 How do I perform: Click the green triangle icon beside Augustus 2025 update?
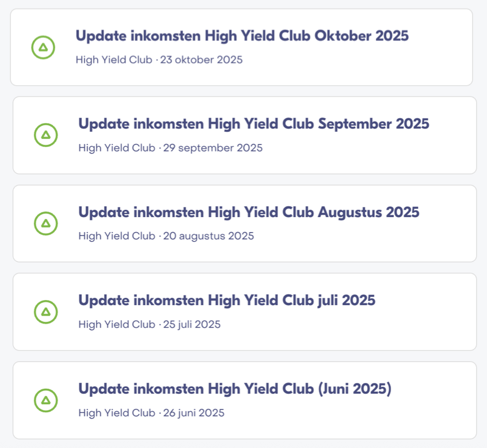pyautogui.click(x=46, y=223)
